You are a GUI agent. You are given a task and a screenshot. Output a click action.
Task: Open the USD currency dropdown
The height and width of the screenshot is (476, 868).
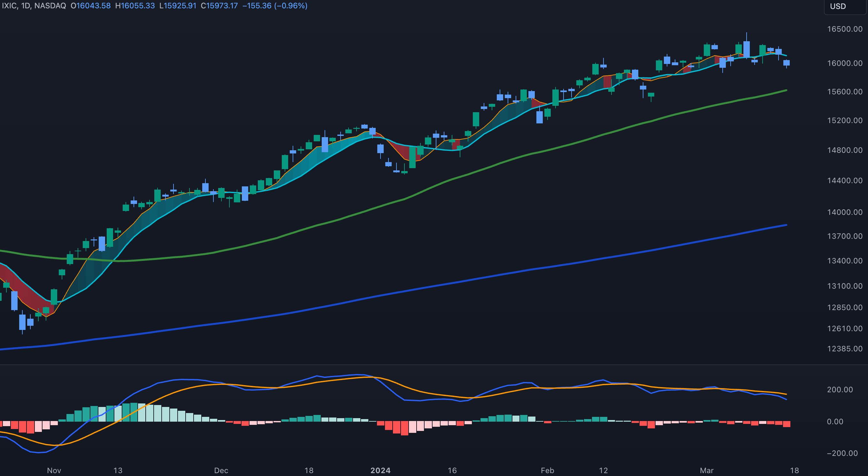coord(838,6)
